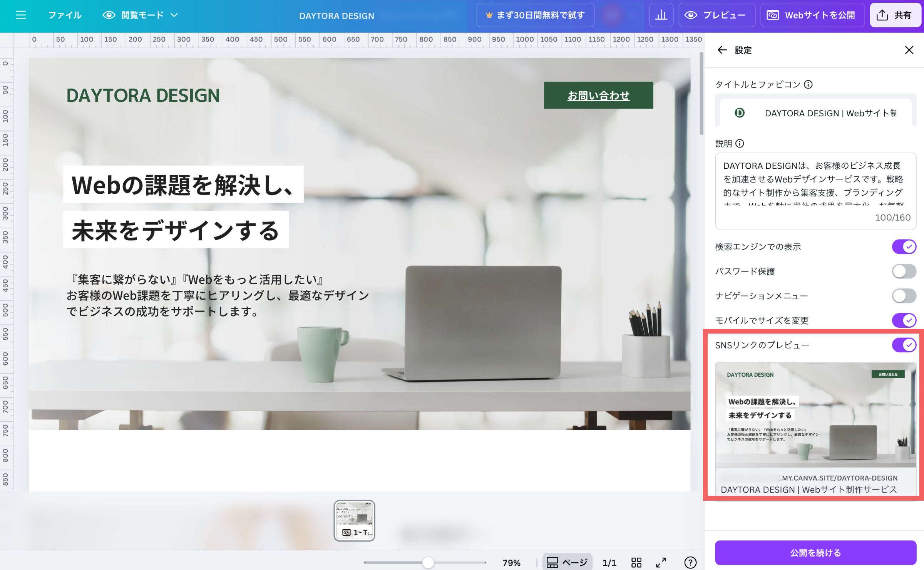Select the body paragraph starting 『集客に繋がらない』
Image resolution: width=924 pixels, height=570 pixels.
[218, 295]
